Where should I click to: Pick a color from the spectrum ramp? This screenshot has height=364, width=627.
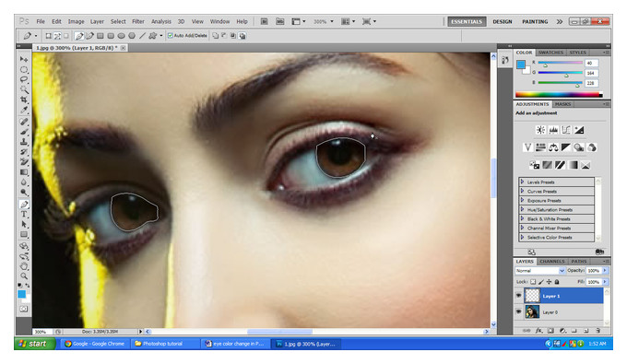click(x=559, y=95)
